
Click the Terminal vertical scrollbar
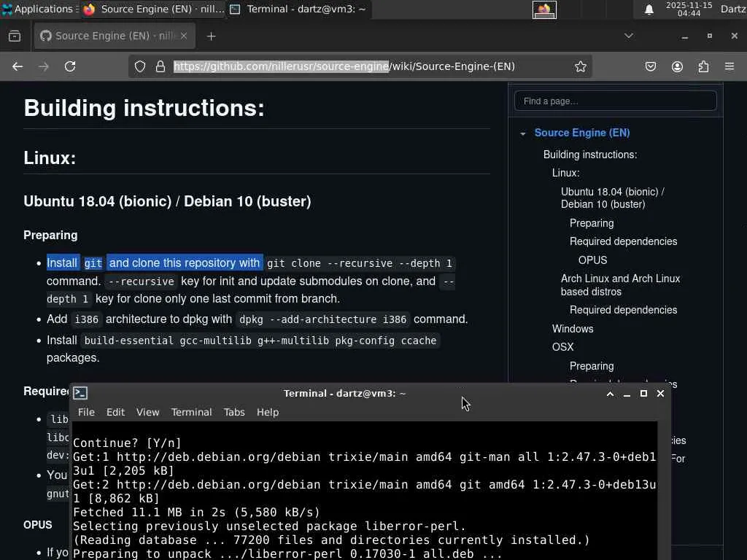(664, 491)
